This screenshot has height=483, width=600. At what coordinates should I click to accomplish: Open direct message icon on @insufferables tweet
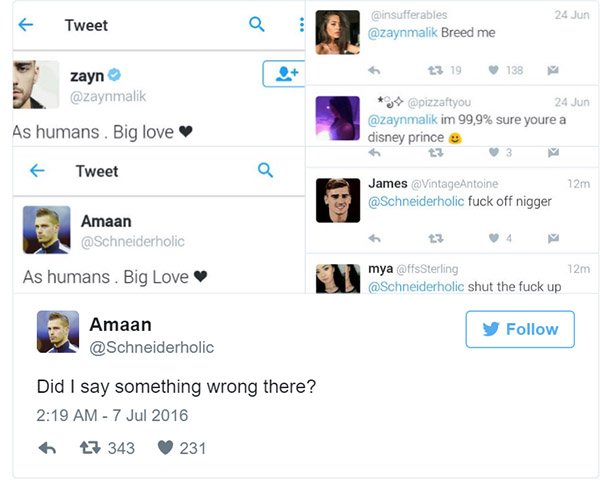coord(552,71)
